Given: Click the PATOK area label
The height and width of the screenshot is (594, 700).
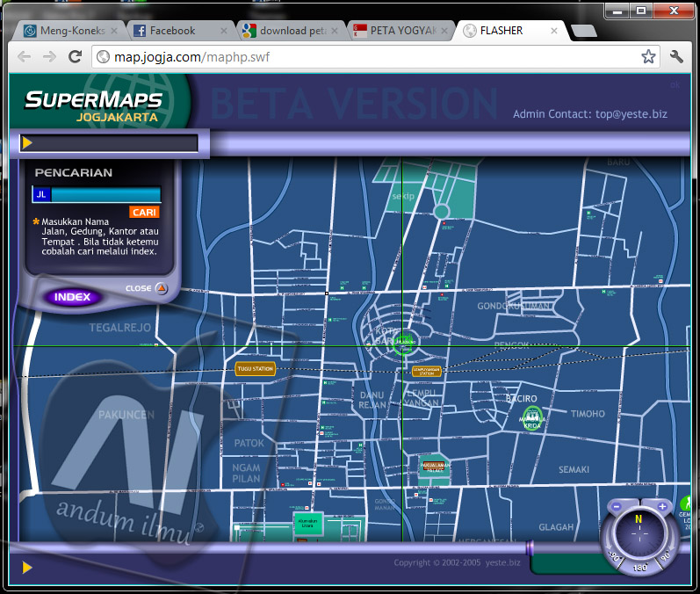Looking at the screenshot, I should click(x=249, y=443).
